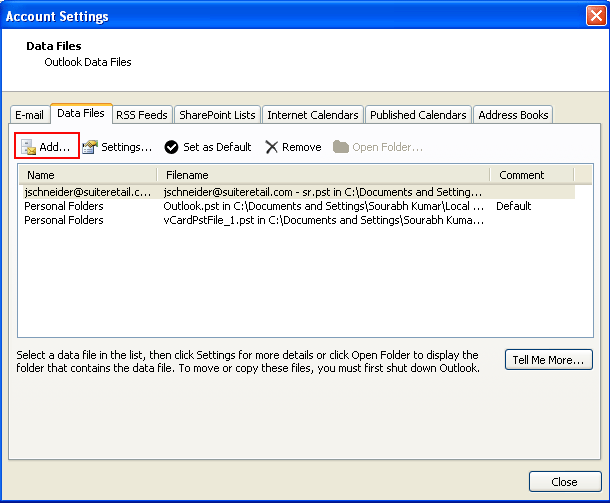Open the RSS Feeds tab
The width and height of the screenshot is (610, 503).
(142, 115)
